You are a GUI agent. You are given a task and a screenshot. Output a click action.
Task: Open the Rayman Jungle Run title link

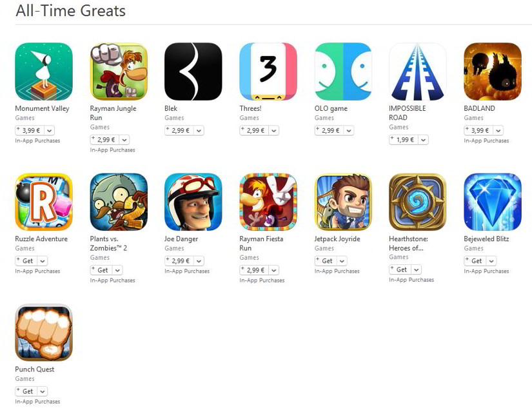click(113, 113)
